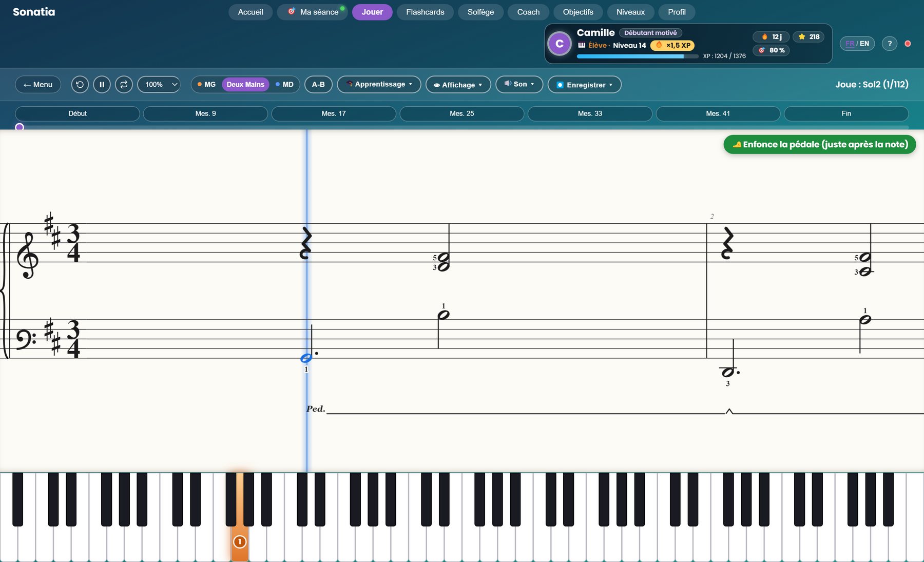Jump to Mes. 17 section
Viewport: 924px width, 562px height.
click(x=334, y=113)
